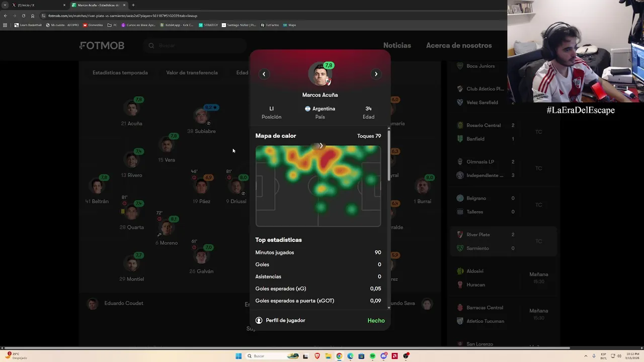Open the AMD software taskbar icon
644x362 pixels.
click(x=395, y=356)
